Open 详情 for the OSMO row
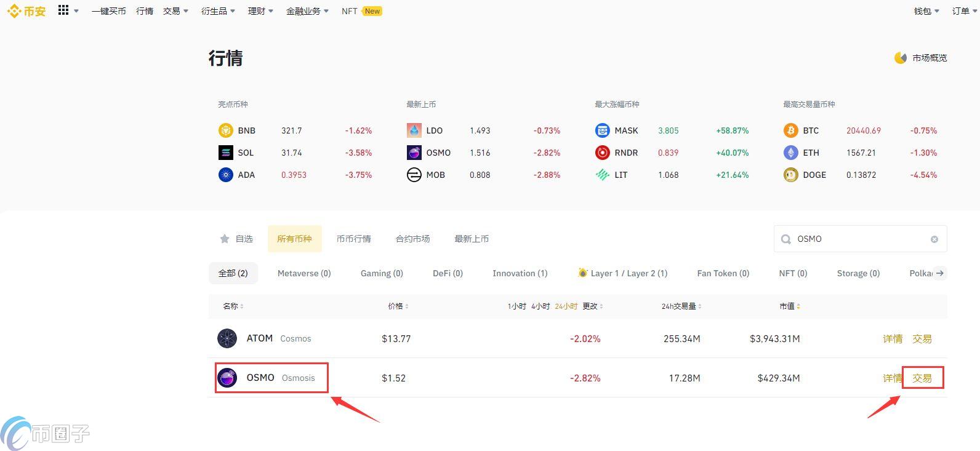 [x=891, y=378]
